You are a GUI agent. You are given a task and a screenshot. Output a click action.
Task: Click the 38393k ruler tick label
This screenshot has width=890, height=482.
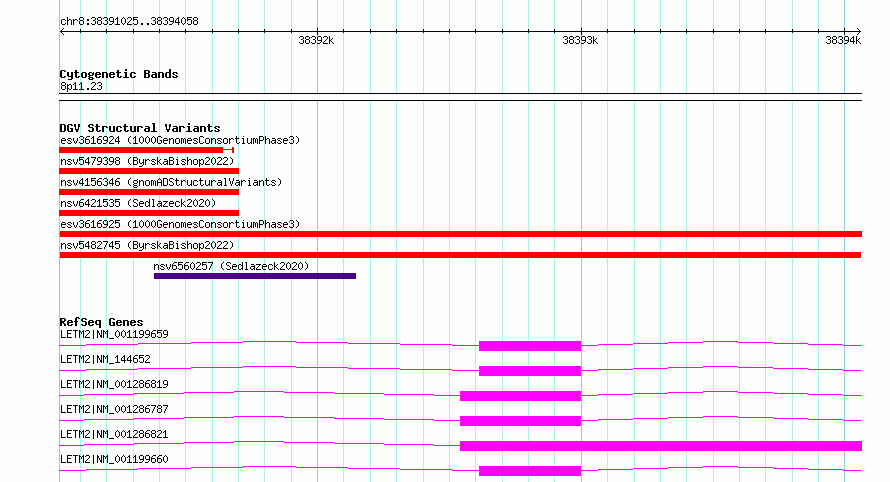(x=580, y=40)
